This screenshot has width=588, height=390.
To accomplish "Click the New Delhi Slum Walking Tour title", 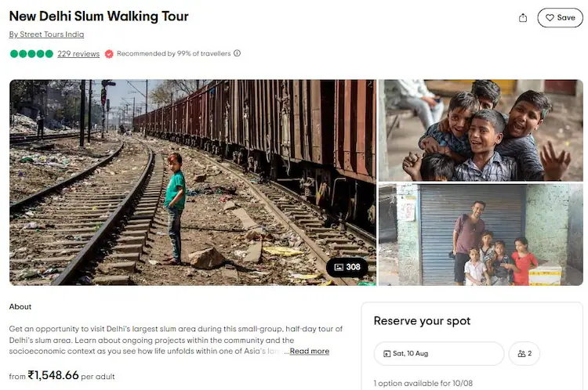I will point(99,16).
